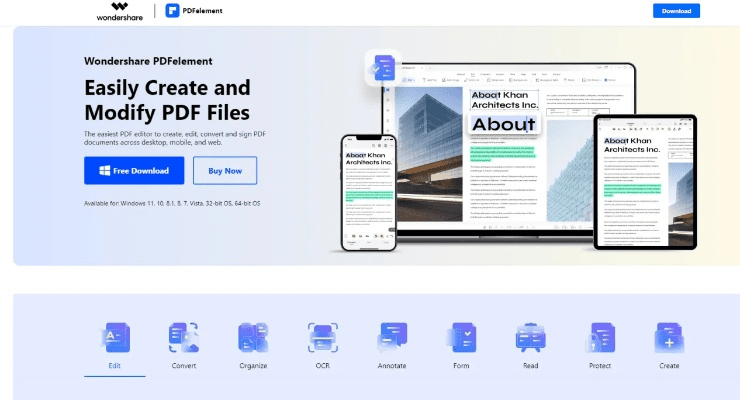This screenshot has width=740, height=400.
Task: Click the Read feature icon
Action: pyautogui.click(x=530, y=339)
